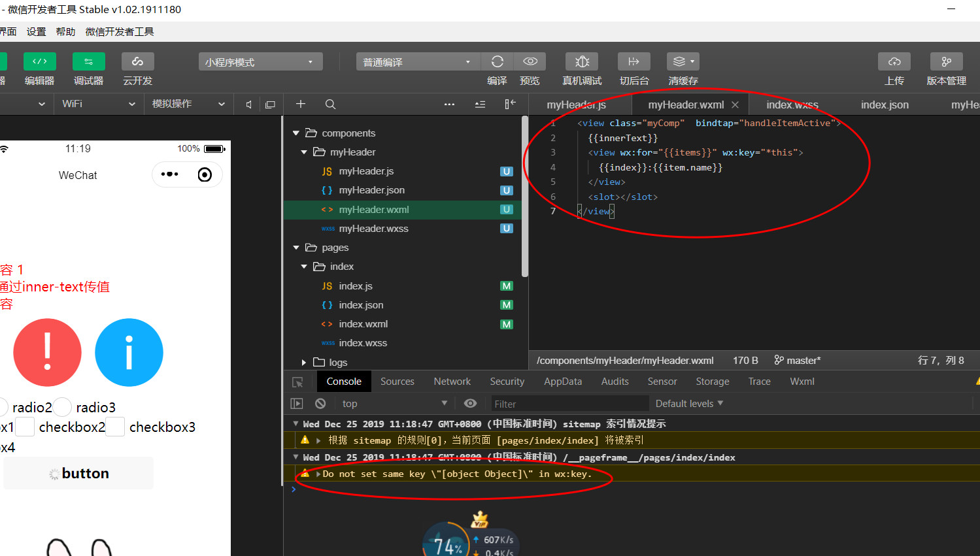The width and height of the screenshot is (980, 556).
Task: Open the mini program capsule menu dots
Action: 170,174
